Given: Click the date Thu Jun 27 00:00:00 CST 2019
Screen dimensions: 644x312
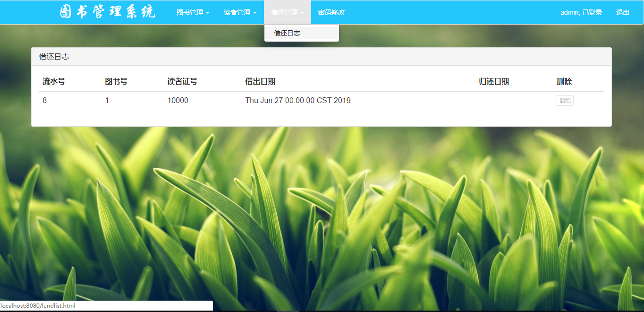Looking at the screenshot, I should click(x=298, y=100).
